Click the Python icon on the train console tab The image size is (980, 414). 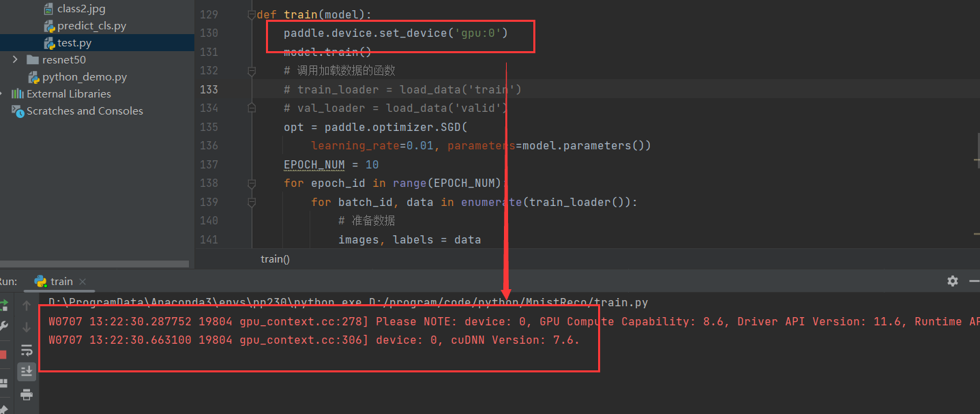tap(41, 280)
